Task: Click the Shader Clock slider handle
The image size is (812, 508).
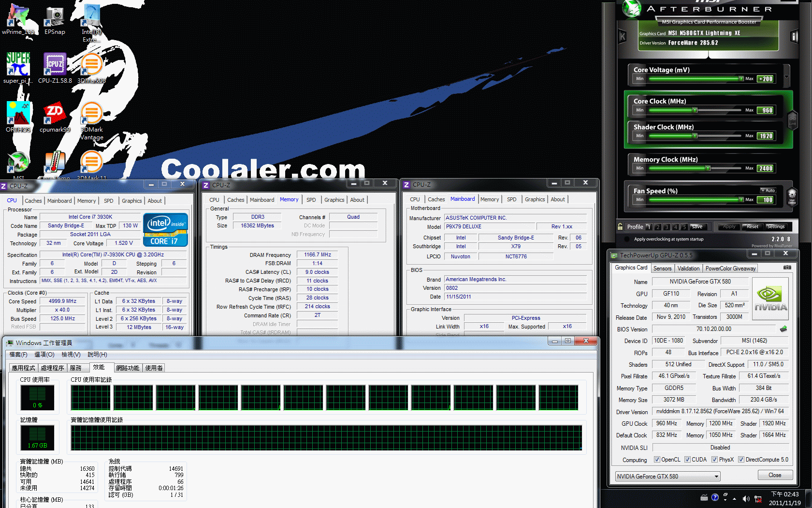Action: 695,136
